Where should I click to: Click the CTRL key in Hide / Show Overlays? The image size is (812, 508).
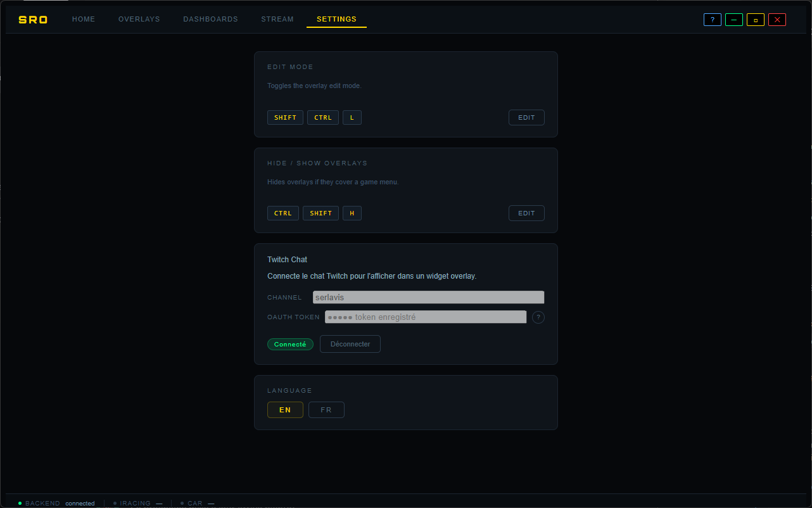[283, 213]
